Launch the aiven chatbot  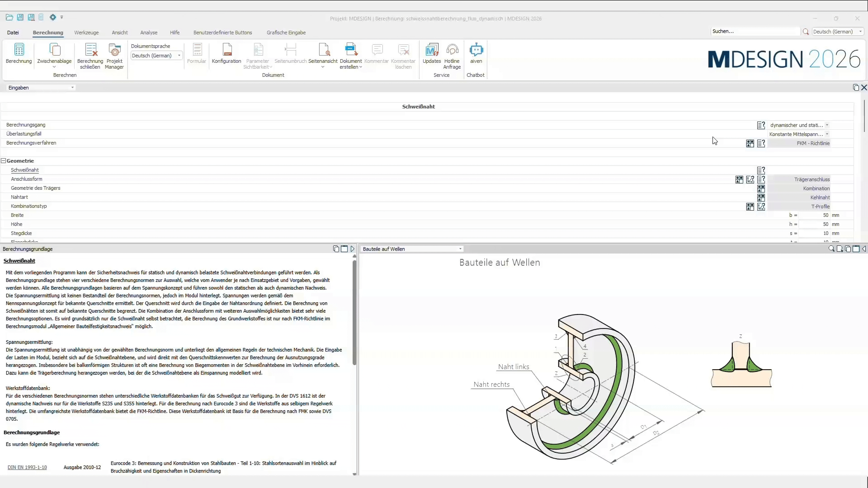(476, 50)
